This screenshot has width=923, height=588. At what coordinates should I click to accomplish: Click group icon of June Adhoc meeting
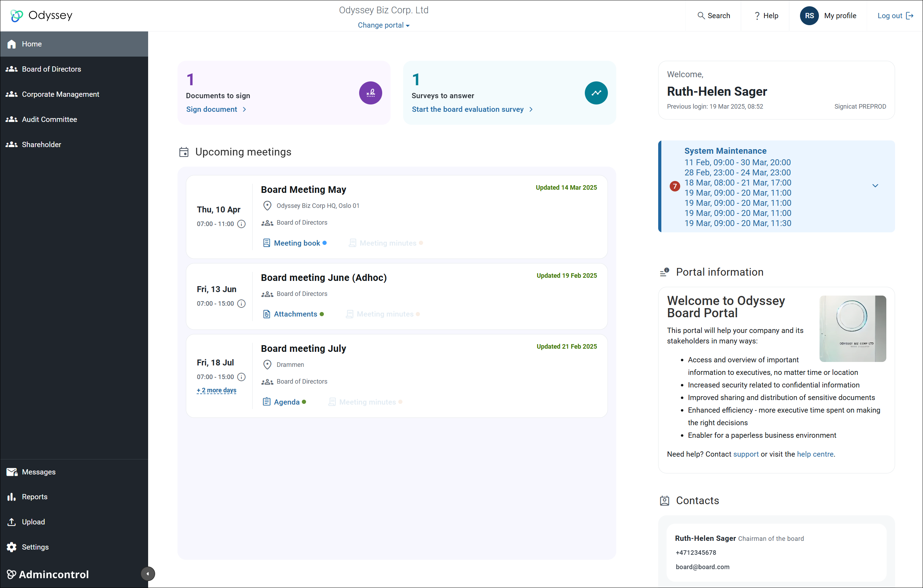coord(267,294)
